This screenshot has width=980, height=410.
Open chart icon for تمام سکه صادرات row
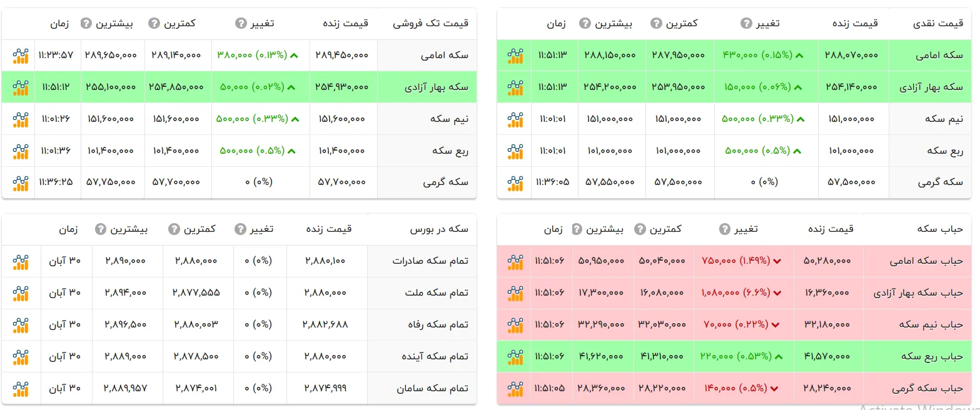[21, 261]
